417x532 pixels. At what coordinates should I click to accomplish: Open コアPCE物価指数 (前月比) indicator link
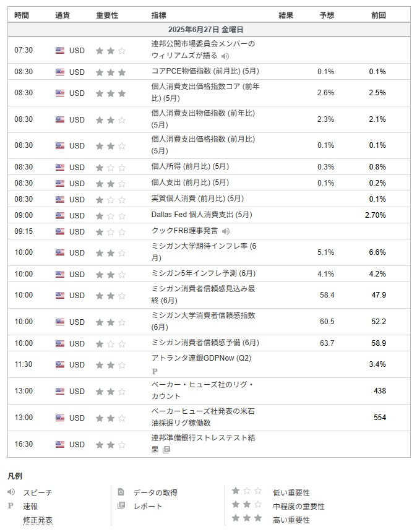205,71
